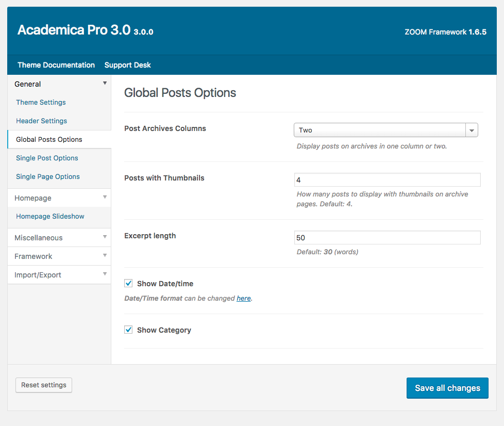Go to Theme Settings
The height and width of the screenshot is (426, 504).
[41, 102]
